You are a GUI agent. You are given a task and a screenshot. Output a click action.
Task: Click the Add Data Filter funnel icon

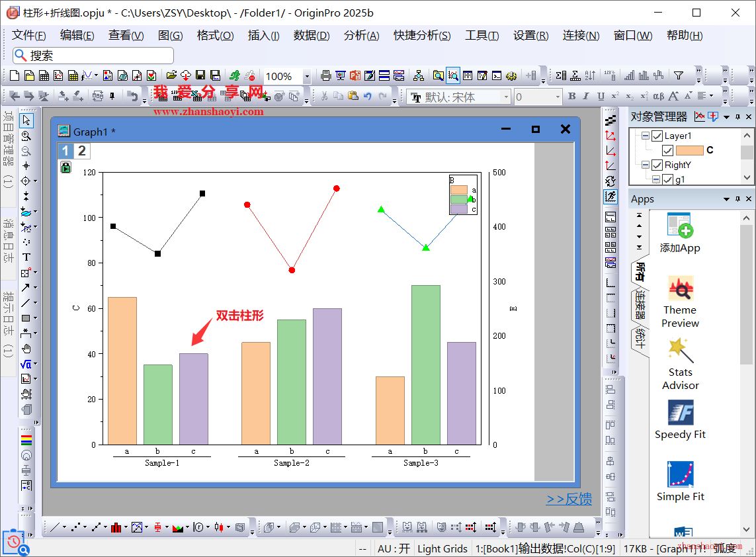[678, 75]
